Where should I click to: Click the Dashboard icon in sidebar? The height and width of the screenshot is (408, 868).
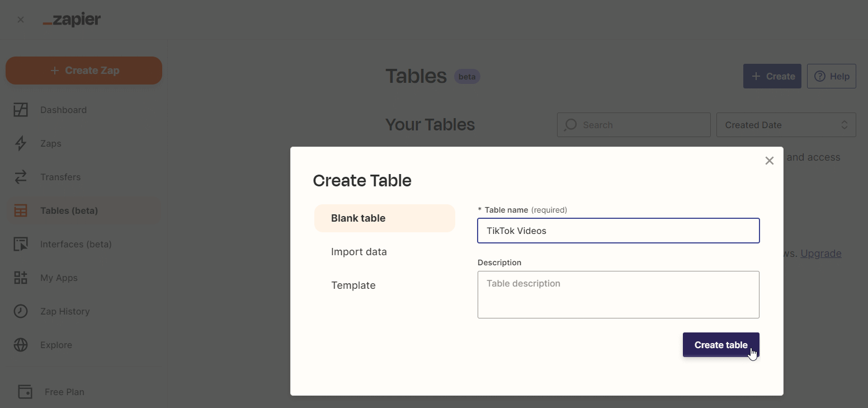[x=21, y=110]
